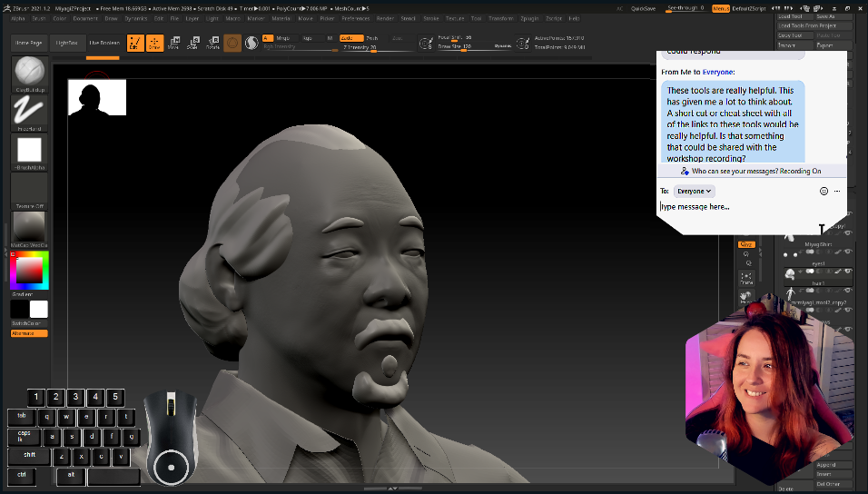
Task: Open the chat recipient 'Everyone' dropdown
Action: (695, 192)
